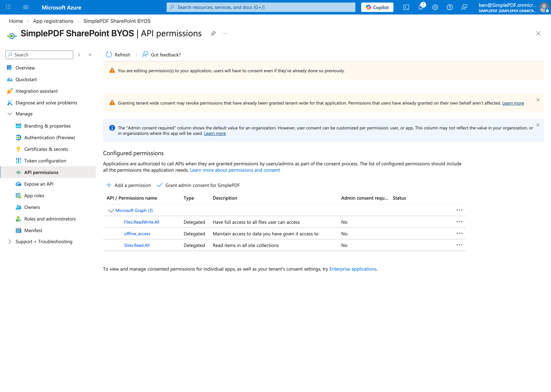Click the Refresh toolbar icon

109,55
